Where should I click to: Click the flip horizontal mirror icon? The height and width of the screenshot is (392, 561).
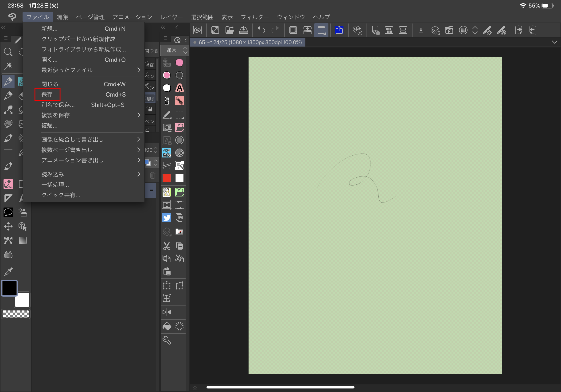click(167, 312)
